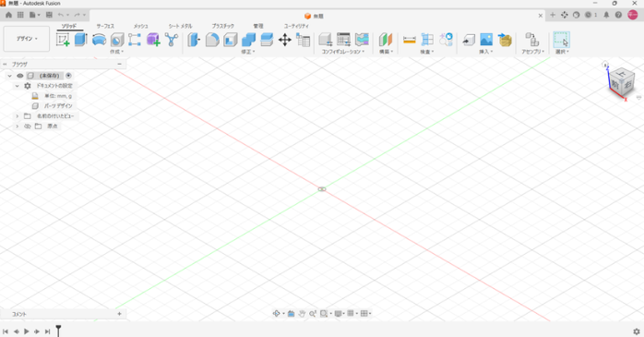
Task: Click the Create Form purple box icon
Action: pos(153,40)
